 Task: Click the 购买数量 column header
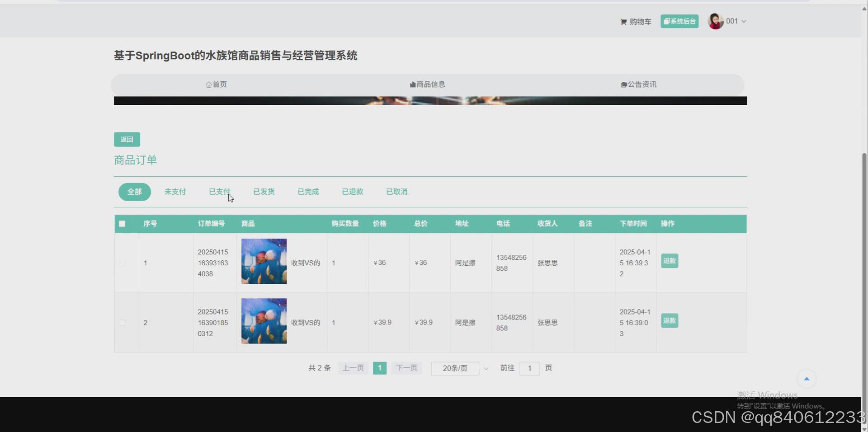345,224
